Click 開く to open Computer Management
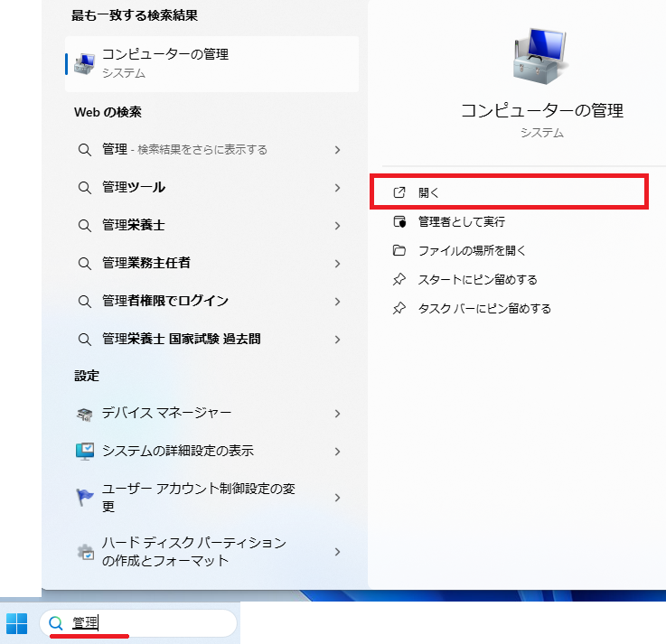 pos(509,192)
